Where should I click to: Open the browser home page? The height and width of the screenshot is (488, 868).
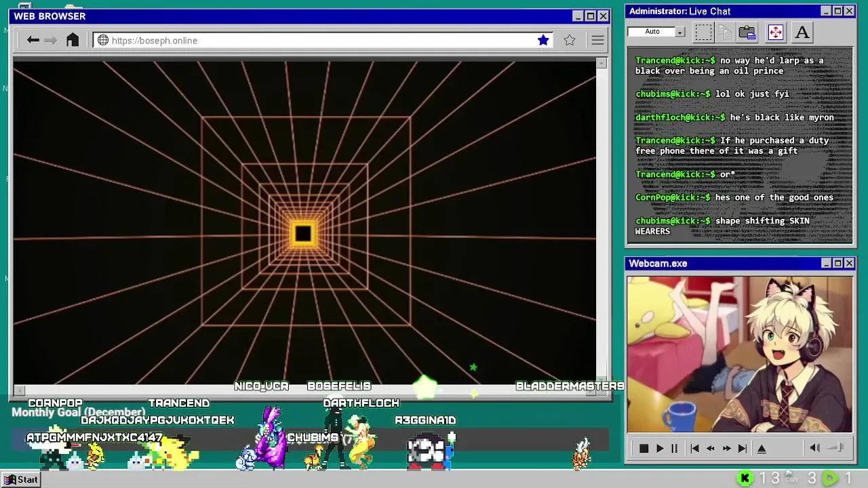tap(73, 40)
